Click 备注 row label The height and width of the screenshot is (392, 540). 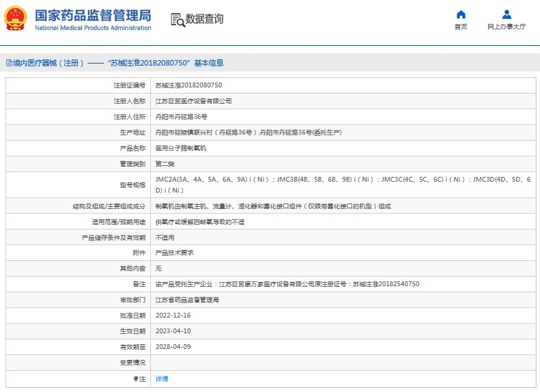pyautogui.click(x=139, y=284)
